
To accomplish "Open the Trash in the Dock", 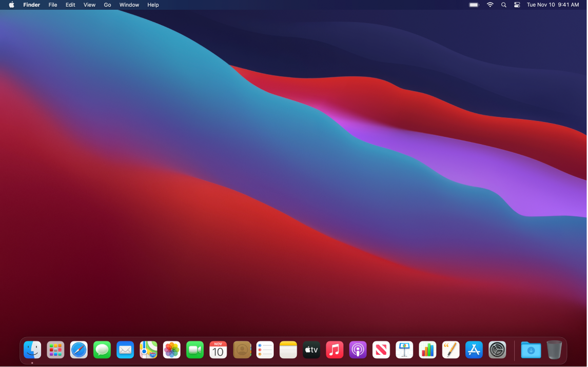I will [x=554, y=350].
